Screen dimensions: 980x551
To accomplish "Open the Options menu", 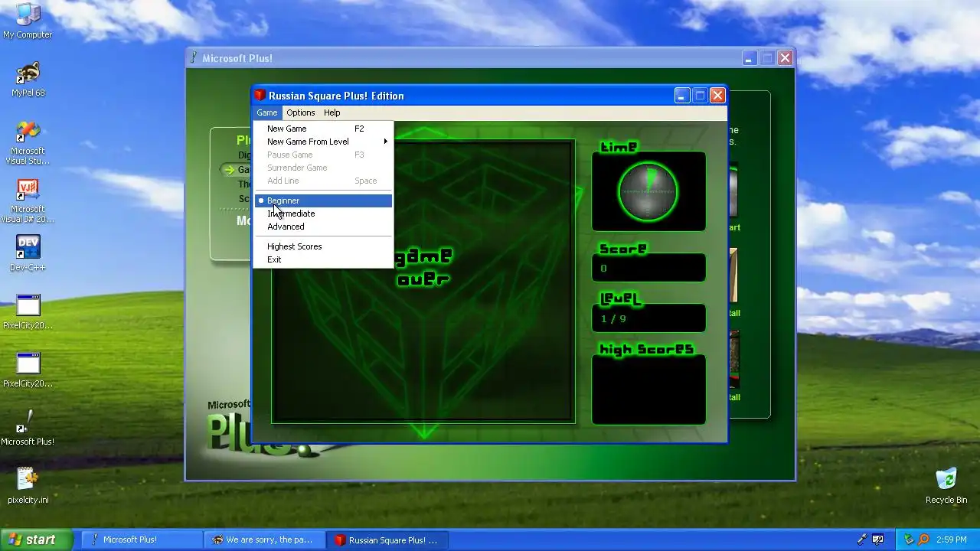I will [301, 112].
